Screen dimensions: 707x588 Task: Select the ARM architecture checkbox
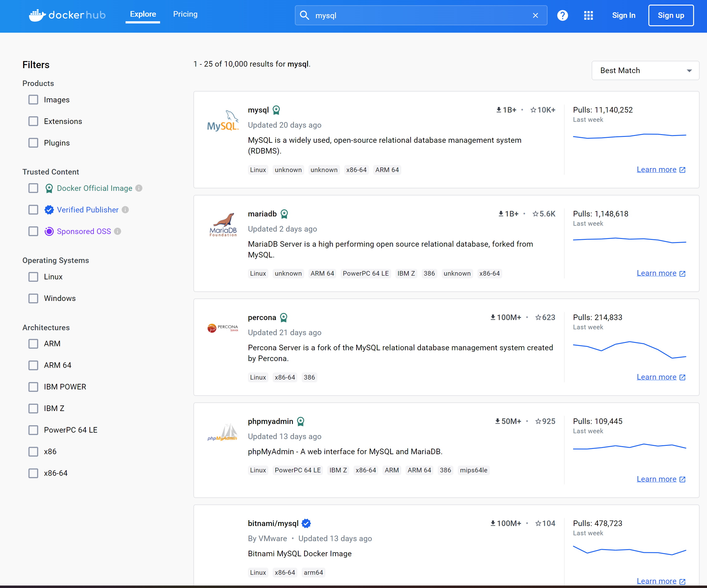33,344
